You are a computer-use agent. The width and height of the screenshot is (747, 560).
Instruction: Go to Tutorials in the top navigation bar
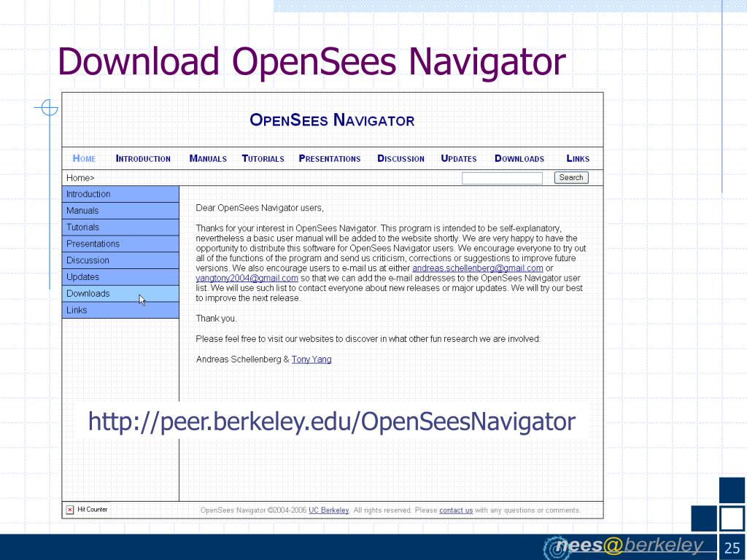click(263, 158)
